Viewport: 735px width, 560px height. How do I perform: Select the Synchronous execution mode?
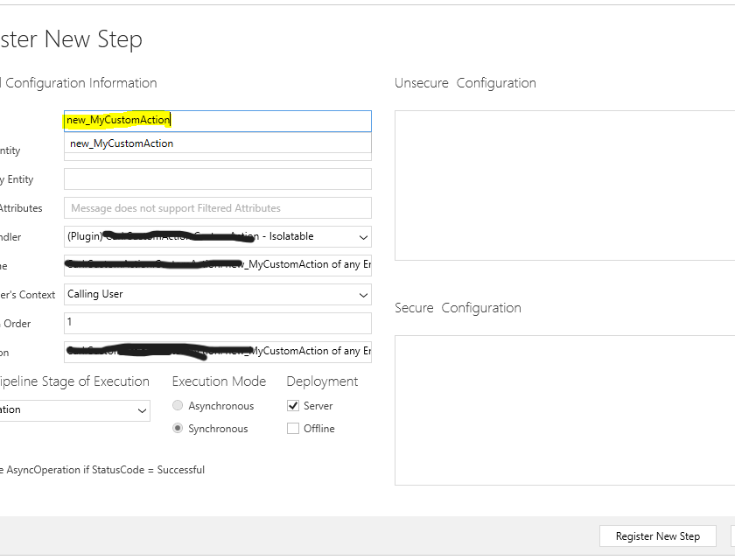coord(178,429)
